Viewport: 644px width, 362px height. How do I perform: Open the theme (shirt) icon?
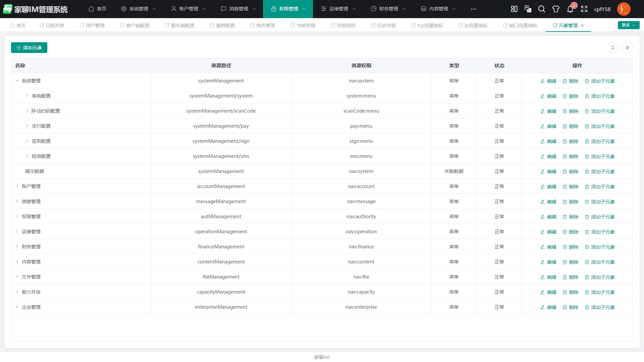(x=556, y=9)
